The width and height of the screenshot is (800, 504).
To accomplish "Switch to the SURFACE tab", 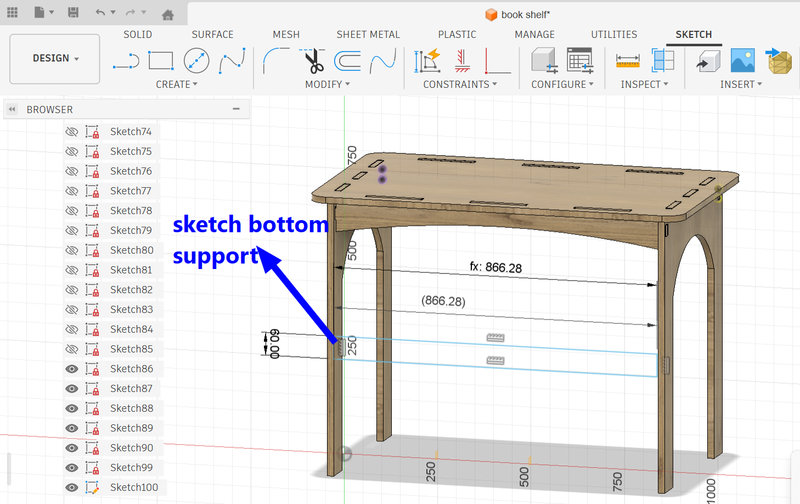I will (x=212, y=34).
